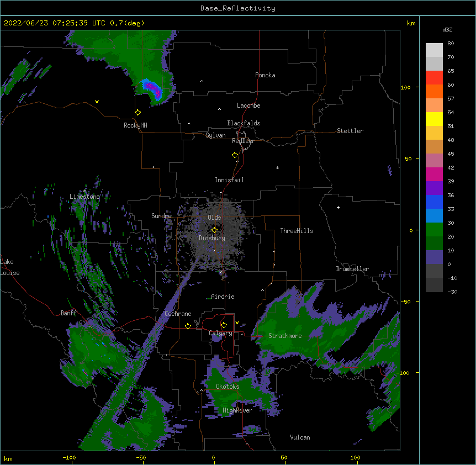Click the yellow diamond marker above RockyMH

pos(138,113)
